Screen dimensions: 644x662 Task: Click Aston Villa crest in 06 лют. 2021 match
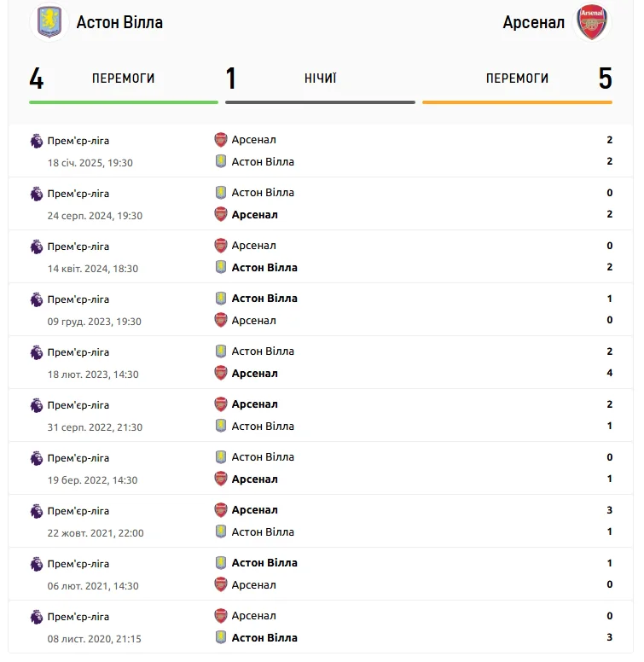[x=221, y=563]
